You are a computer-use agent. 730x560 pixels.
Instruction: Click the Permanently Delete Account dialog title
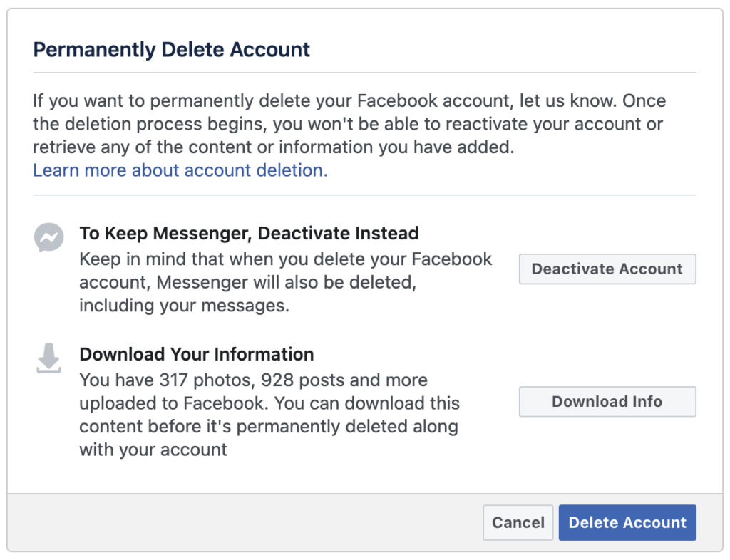tap(172, 50)
